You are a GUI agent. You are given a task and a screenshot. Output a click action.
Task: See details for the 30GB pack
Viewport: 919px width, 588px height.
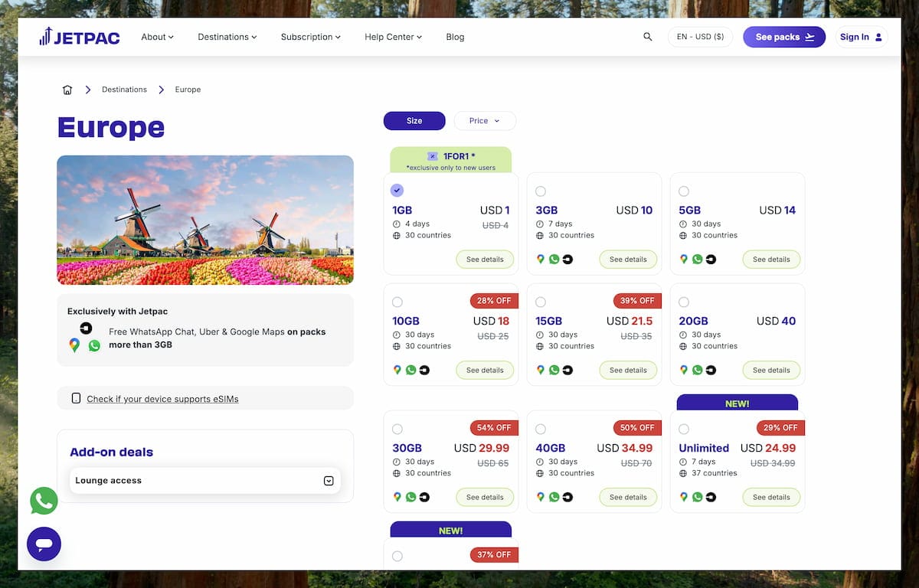coord(485,498)
